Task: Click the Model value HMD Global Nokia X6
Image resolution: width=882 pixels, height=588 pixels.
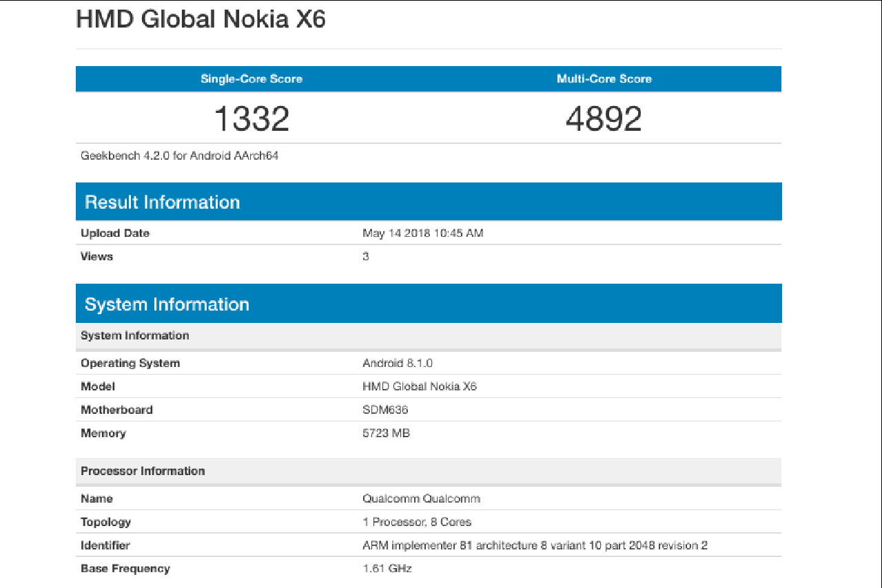Action: click(419, 387)
